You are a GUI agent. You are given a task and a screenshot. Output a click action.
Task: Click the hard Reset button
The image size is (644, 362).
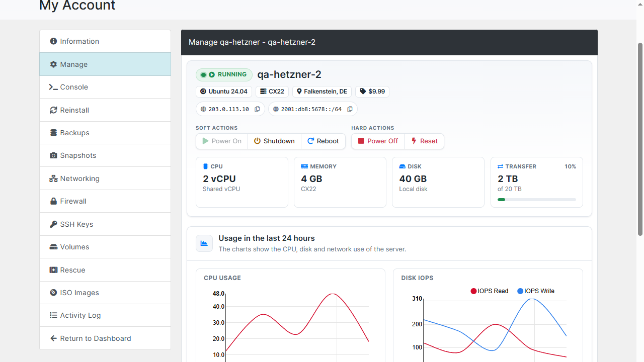[x=424, y=141]
